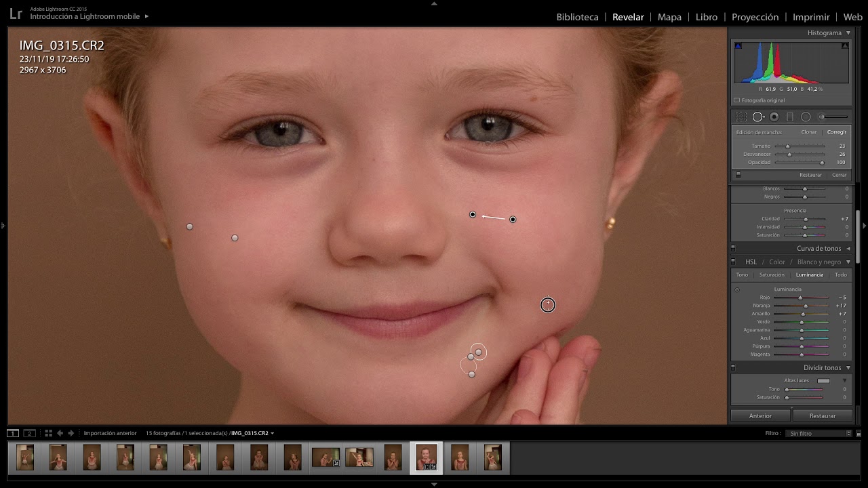Click the gray spot pin on cheek near nose
The height and width of the screenshot is (488, 868).
235,238
